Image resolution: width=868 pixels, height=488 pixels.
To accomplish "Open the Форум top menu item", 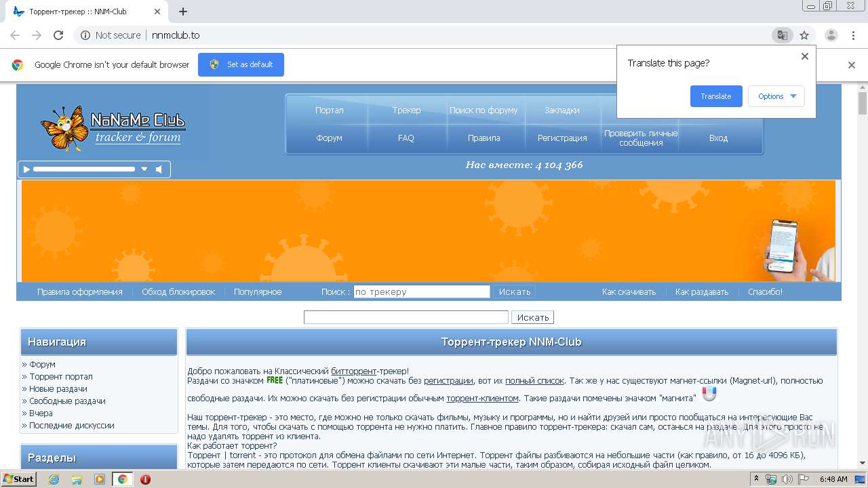I will [x=329, y=138].
